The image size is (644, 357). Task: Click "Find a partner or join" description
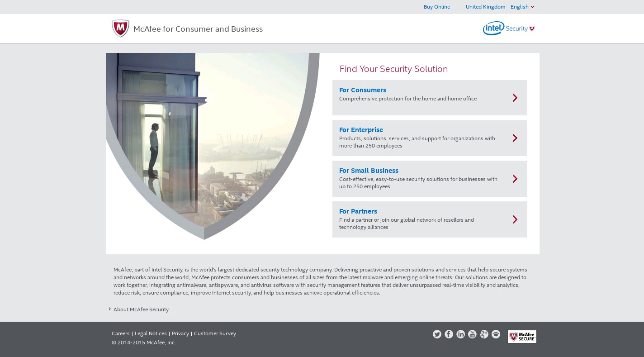click(407, 224)
